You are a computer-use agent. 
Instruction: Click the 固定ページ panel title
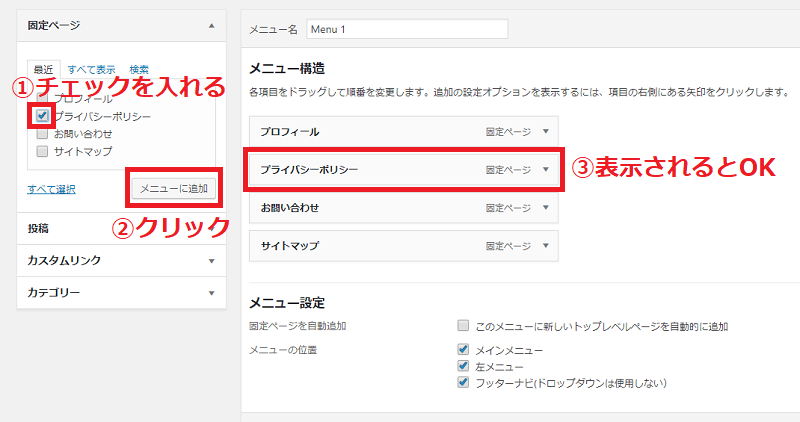(54, 25)
